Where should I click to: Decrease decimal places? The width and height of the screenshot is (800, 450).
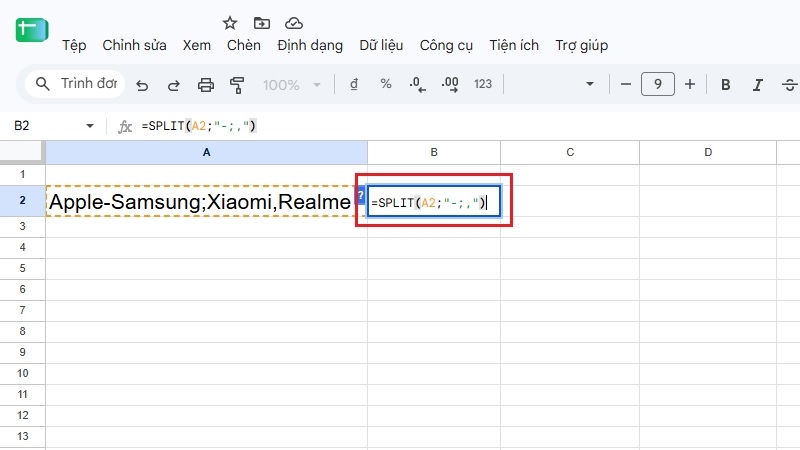point(417,84)
